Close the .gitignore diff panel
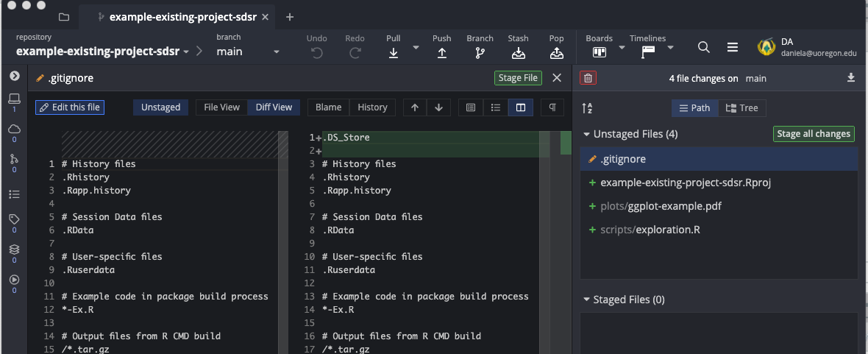This screenshot has width=868, height=354. click(x=557, y=78)
